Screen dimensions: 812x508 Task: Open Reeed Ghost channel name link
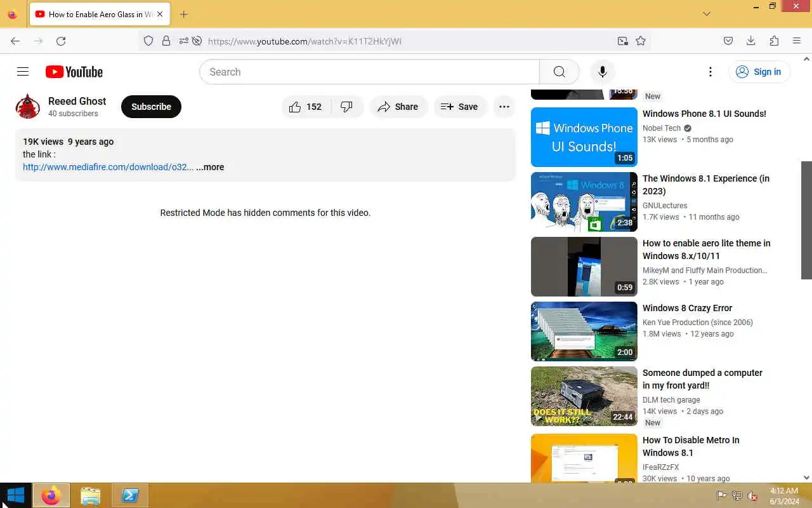click(77, 101)
